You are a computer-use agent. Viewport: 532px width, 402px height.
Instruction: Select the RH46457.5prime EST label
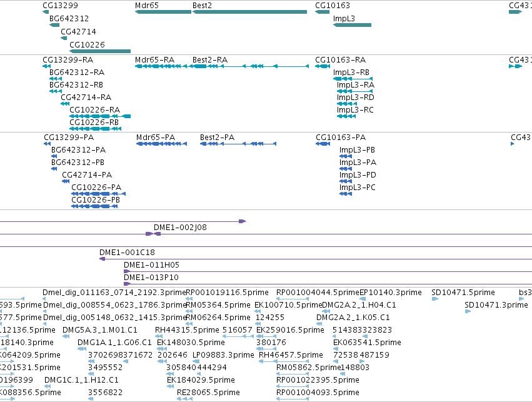tap(291, 355)
